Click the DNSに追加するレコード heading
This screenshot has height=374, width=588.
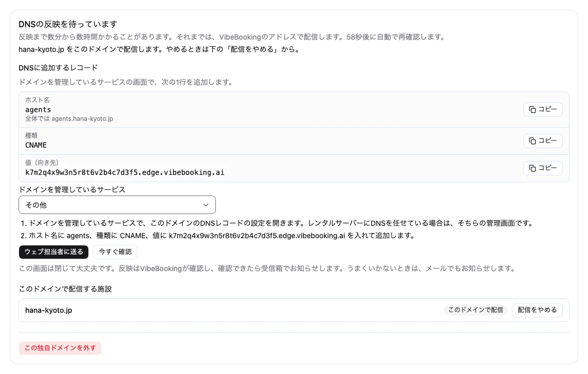click(x=58, y=67)
